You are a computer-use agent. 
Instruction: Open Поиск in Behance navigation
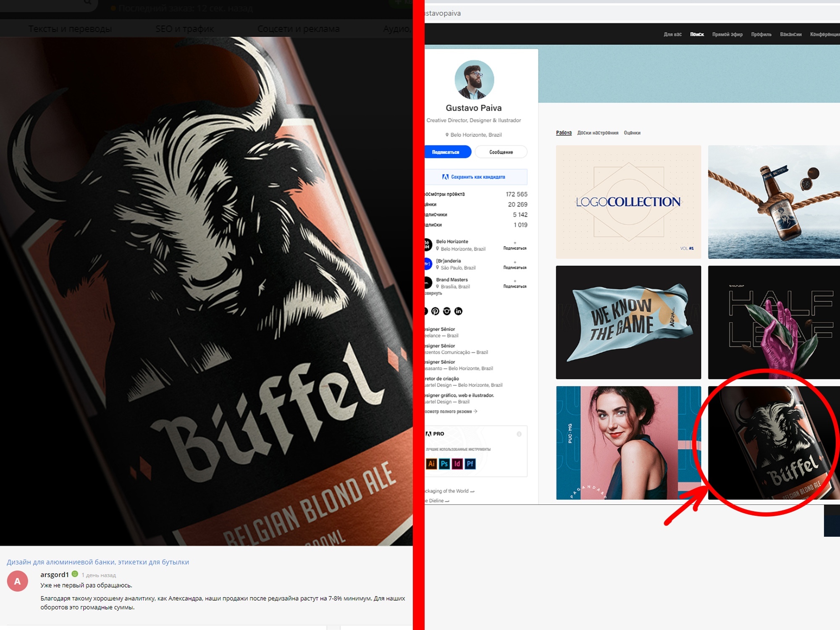(x=697, y=34)
